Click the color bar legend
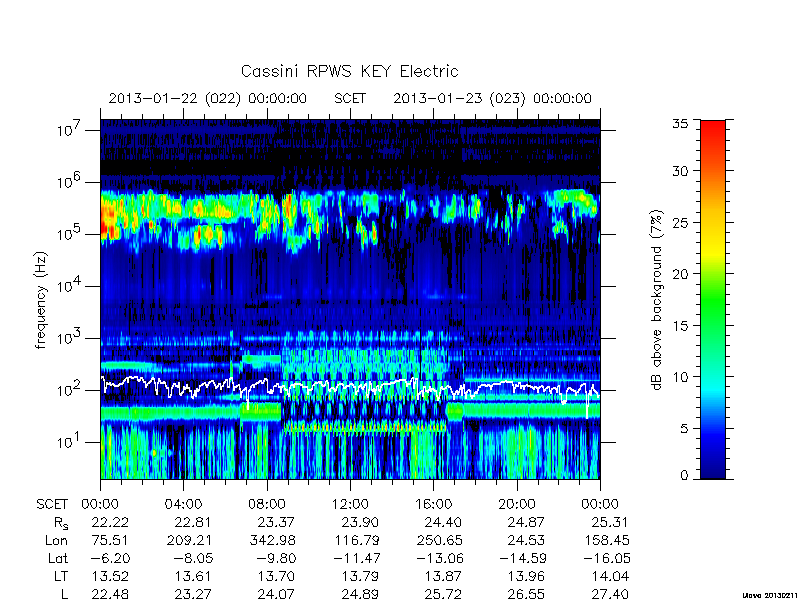The image size is (800, 600). [713, 299]
